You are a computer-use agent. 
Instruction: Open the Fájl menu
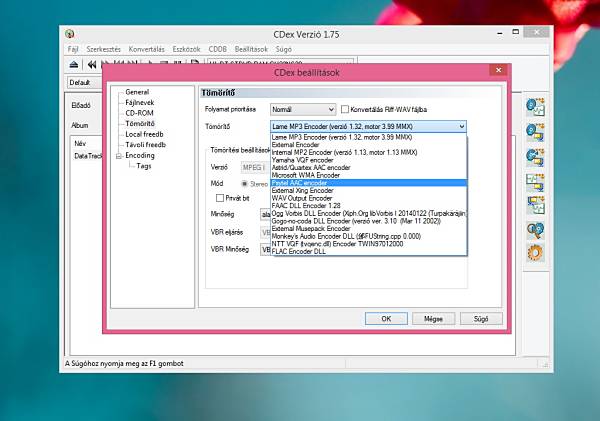pyautogui.click(x=73, y=49)
